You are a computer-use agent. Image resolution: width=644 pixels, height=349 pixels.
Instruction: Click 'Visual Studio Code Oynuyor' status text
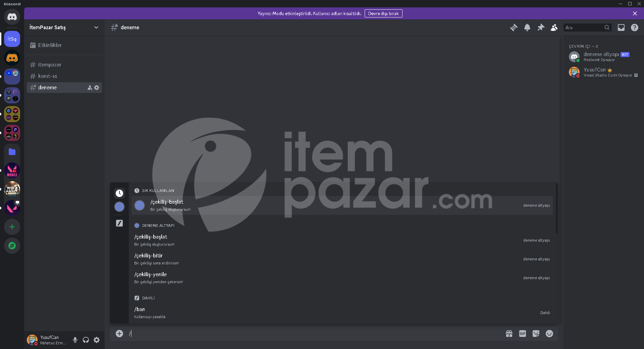pos(608,75)
